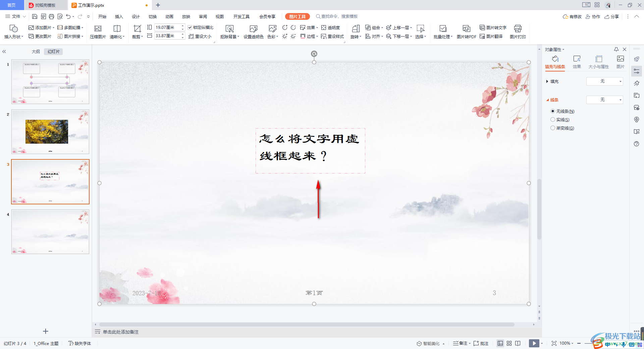Image resolution: width=644 pixels, height=349 pixels.
Task: Open the Crop tool
Action: click(x=137, y=32)
